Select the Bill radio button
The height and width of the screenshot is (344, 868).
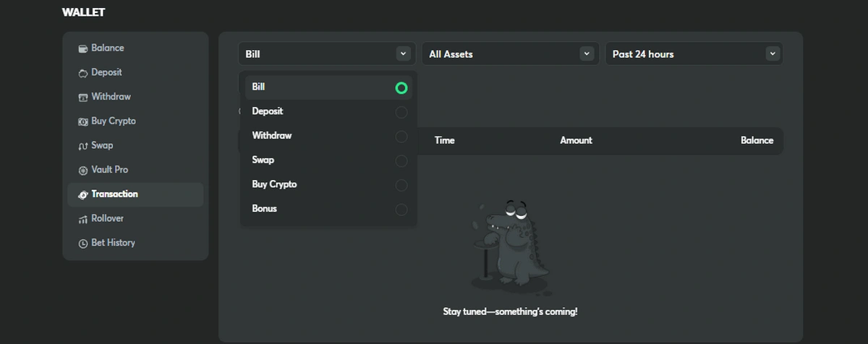coord(401,88)
